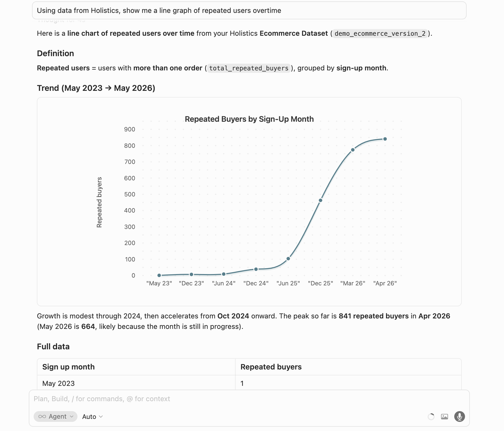Click the microphone voice input icon
504x431 pixels.
click(459, 416)
